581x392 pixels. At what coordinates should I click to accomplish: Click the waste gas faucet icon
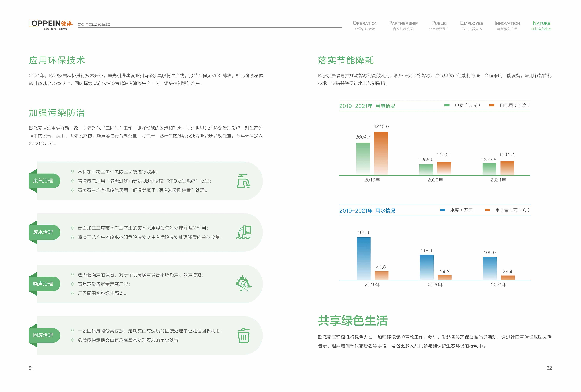(x=243, y=181)
